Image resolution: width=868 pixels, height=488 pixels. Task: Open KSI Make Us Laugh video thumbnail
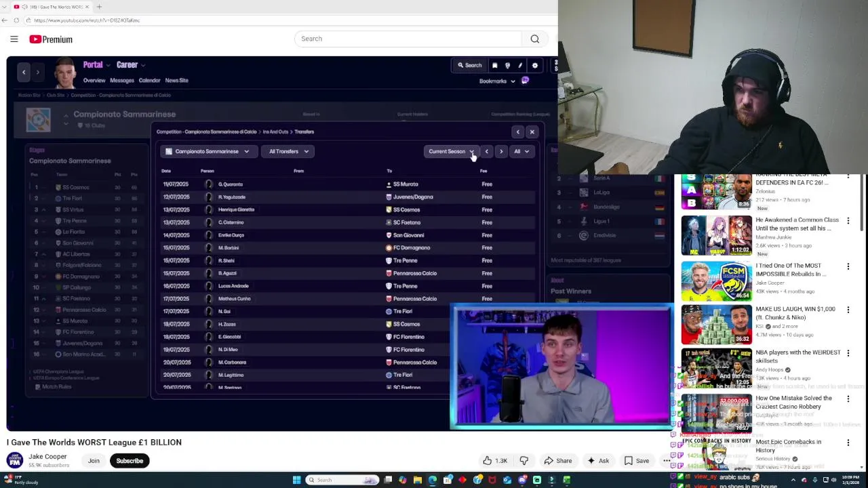point(716,324)
